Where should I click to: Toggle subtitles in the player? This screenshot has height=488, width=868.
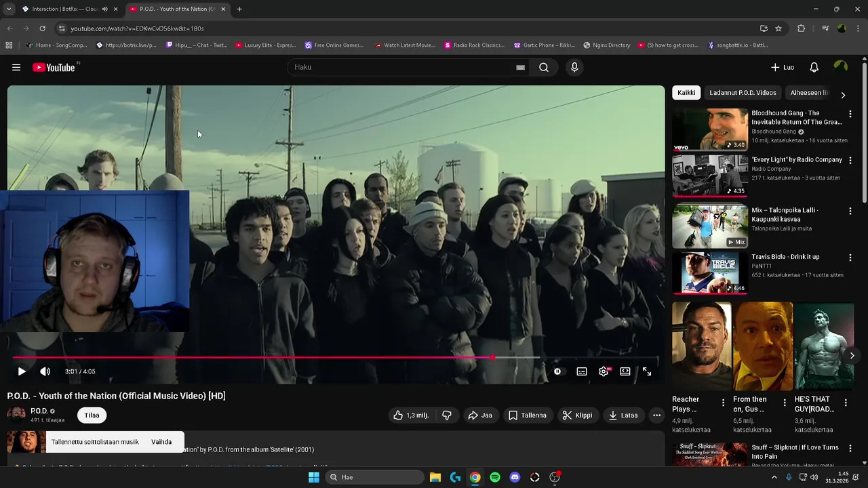pyautogui.click(x=582, y=371)
